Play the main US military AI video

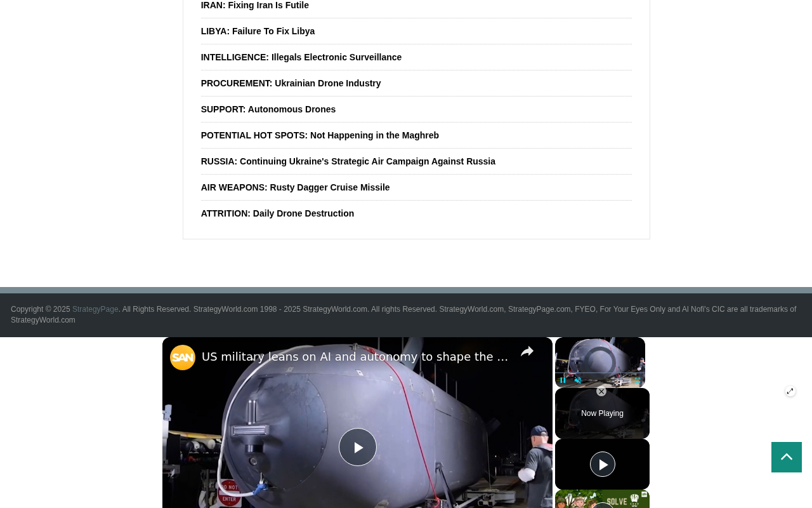(358, 447)
